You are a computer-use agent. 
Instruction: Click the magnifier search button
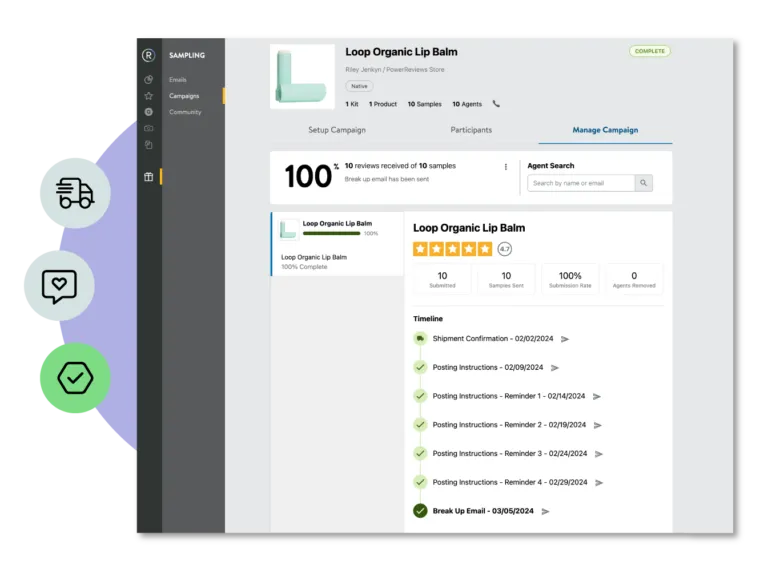pos(645,183)
